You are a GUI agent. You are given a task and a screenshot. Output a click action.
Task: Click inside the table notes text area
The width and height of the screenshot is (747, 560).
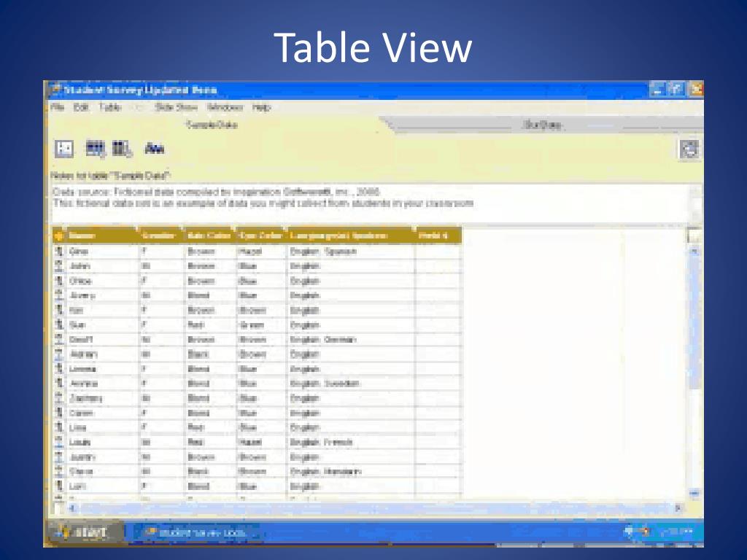pyautogui.click(x=369, y=204)
